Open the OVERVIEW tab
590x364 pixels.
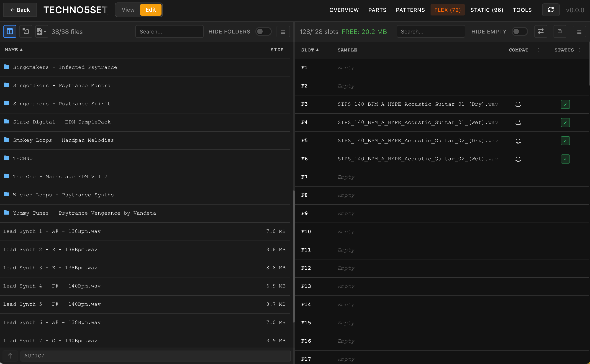pyautogui.click(x=344, y=10)
